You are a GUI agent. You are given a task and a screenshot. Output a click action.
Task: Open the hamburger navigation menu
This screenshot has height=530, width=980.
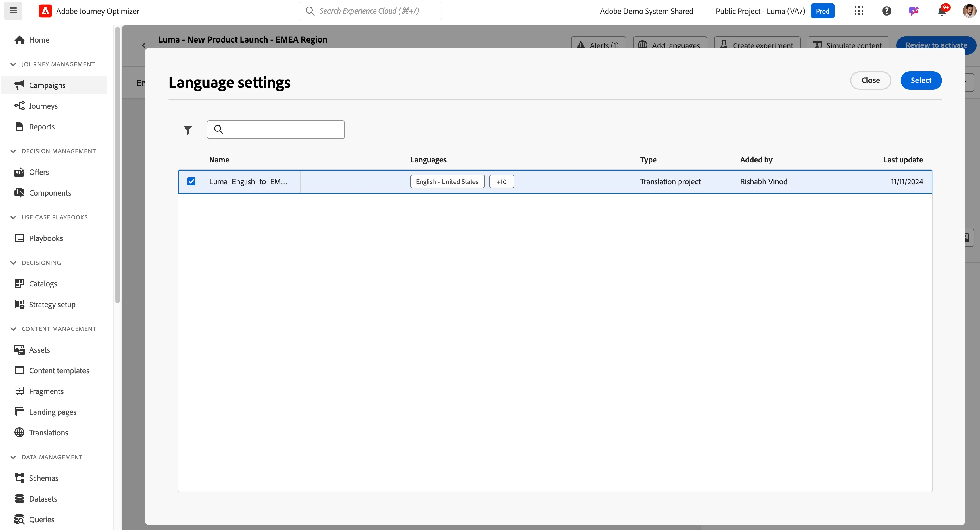coord(13,11)
